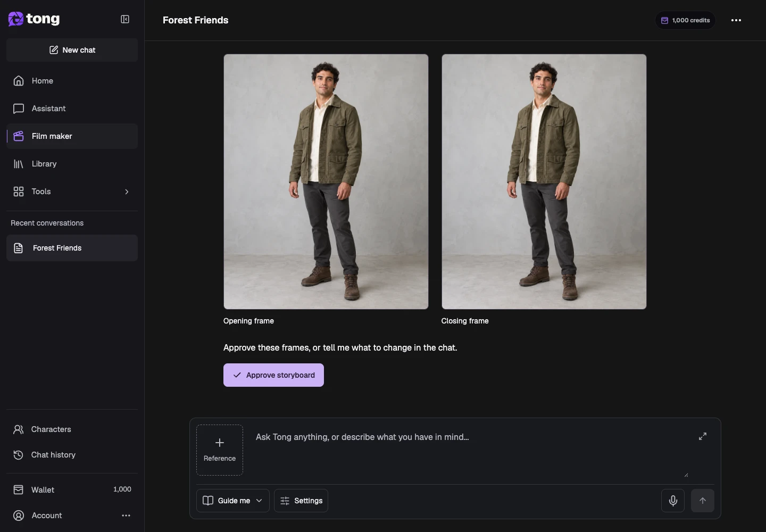The width and height of the screenshot is (766, 532).
Task: Select Film maker in sidebar
Action: click(x=72, y=136)
